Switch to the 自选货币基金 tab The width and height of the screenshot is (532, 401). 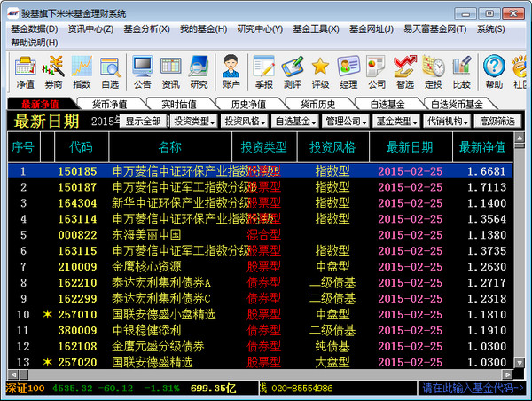pos(457,104)
